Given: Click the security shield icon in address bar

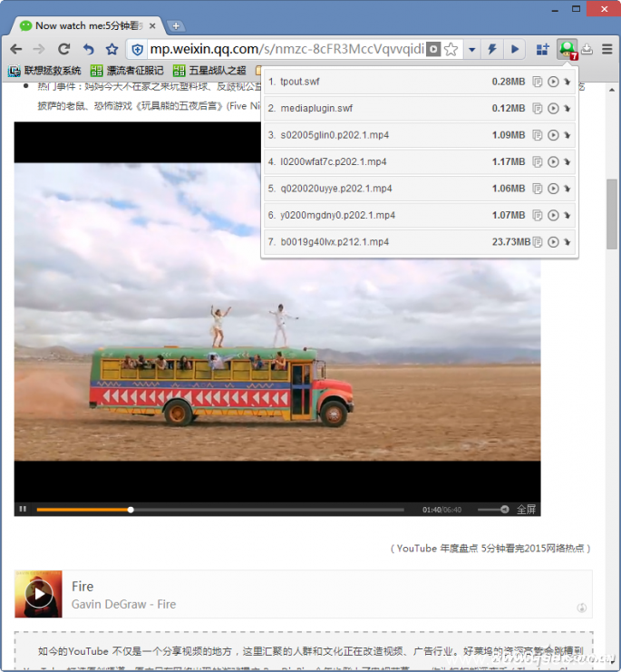Looking at the screenshot, I should click(137, 50).
